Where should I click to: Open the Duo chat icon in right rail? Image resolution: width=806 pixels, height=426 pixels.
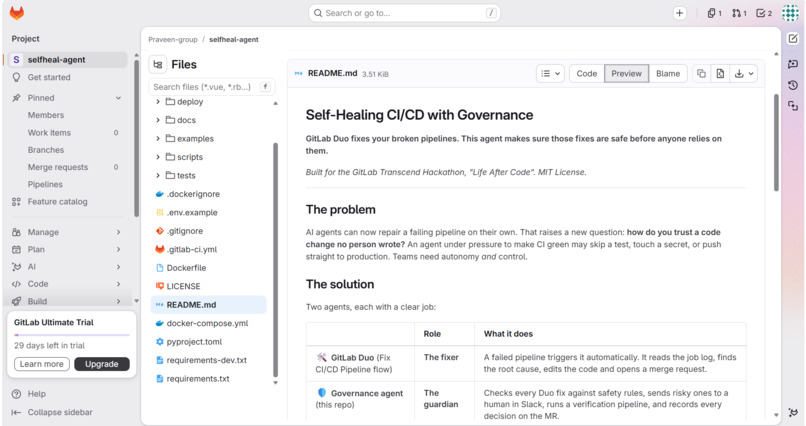(x=793, y=64)
